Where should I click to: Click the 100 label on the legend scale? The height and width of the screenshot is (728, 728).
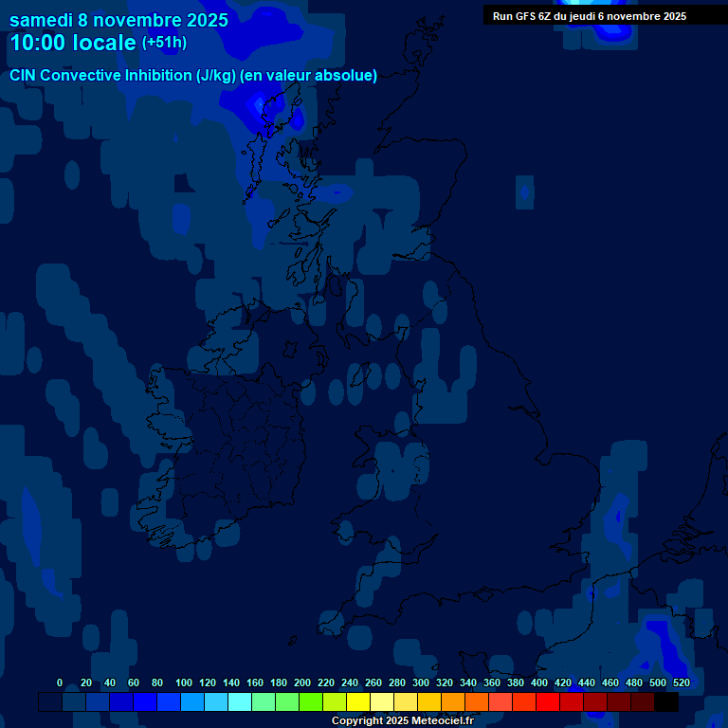pyautogui.click(x=184, y=682)
